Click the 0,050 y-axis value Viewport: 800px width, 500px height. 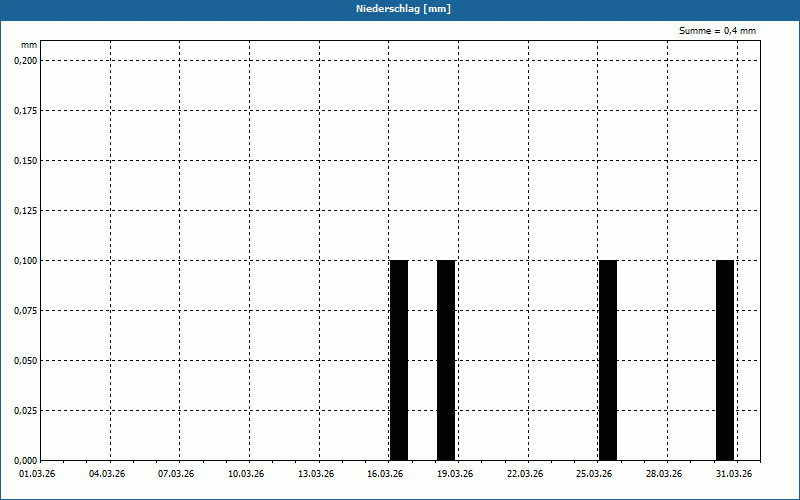[x=26, y=361]
